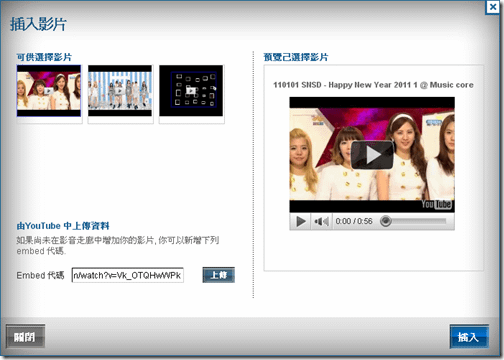Click the video seek slider knob
Image resolution: width=504 pixels, height=360 pixels.
[x=386, y=221]
